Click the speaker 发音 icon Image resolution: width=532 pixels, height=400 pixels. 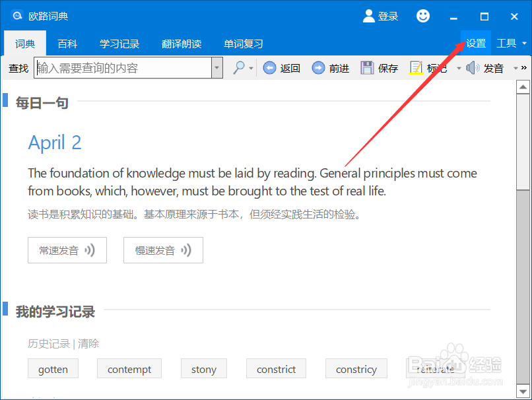click(473, 68)
